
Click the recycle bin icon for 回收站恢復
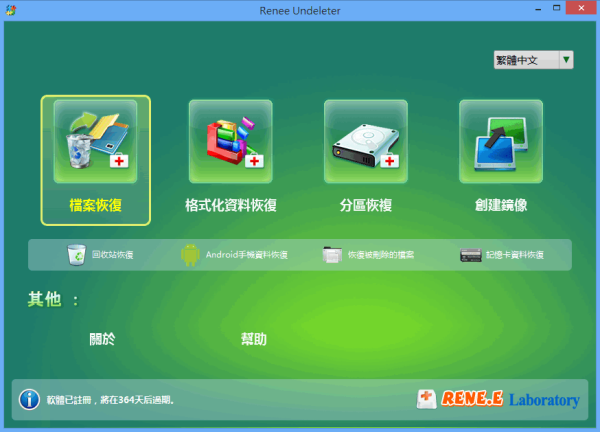click(x=77, y=255)
